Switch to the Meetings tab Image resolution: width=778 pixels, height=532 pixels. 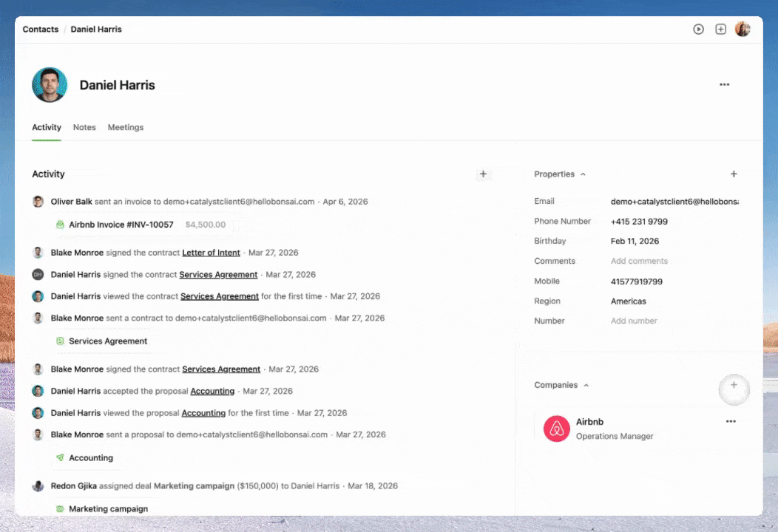pyautogui.click(x=126, y=127)
